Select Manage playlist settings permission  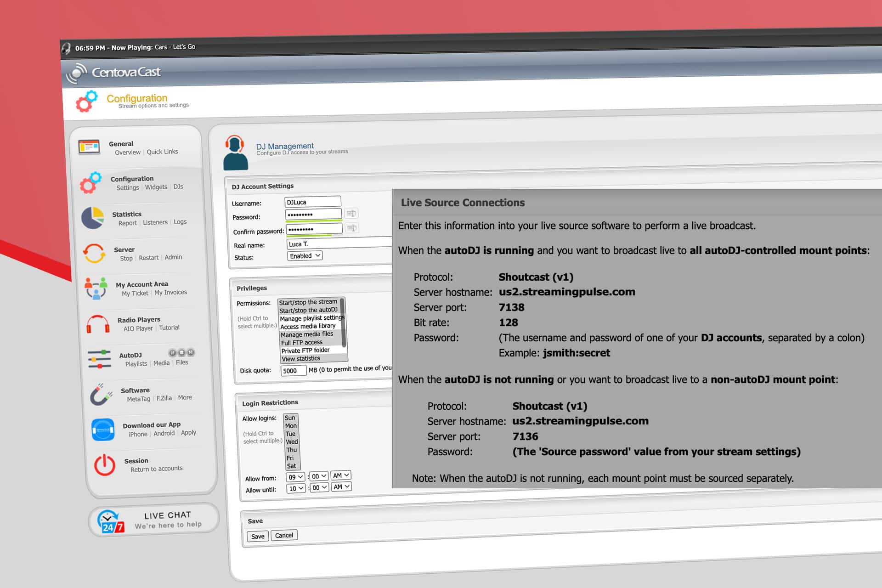tap(311, 318)
